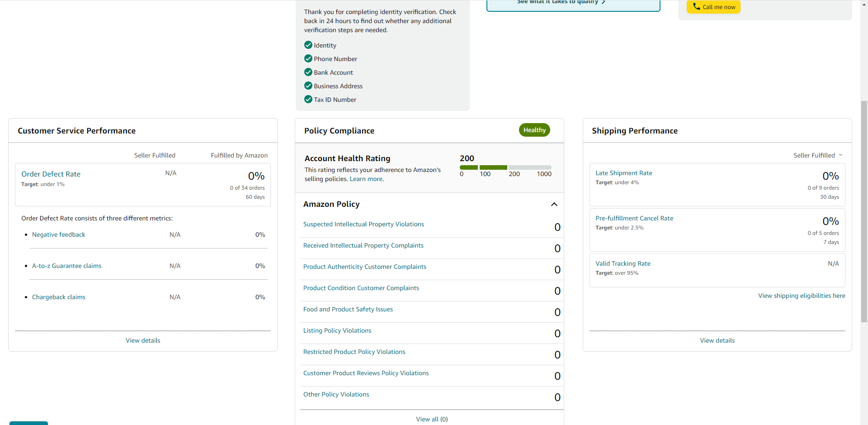The image size is (868, 425).
Task: Click View shipping eligibilities here
Action: coord(802,296)
